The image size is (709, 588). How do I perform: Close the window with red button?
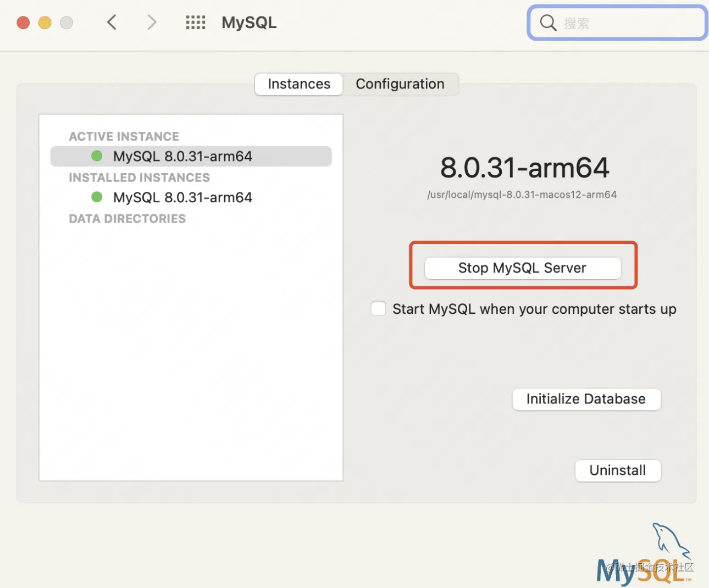[23, 23]
